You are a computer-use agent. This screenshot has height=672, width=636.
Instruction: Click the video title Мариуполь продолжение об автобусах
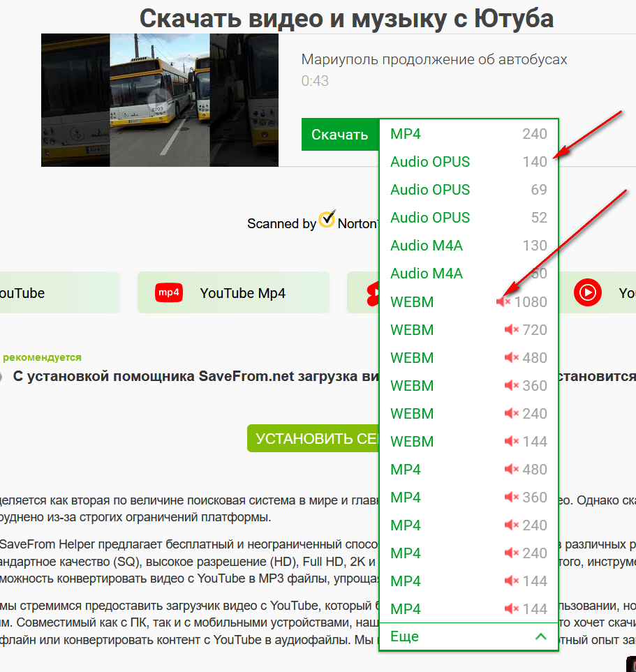(434, 59)
